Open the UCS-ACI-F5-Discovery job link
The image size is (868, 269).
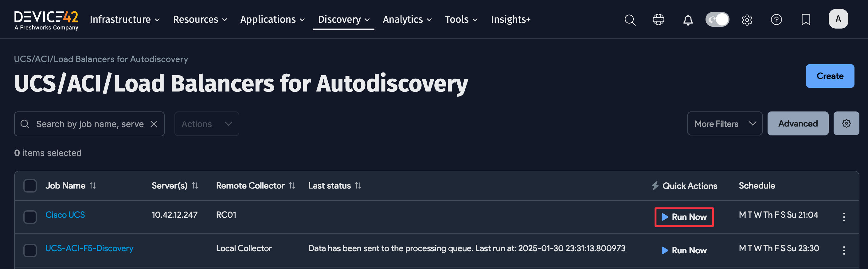click(89, 248)
